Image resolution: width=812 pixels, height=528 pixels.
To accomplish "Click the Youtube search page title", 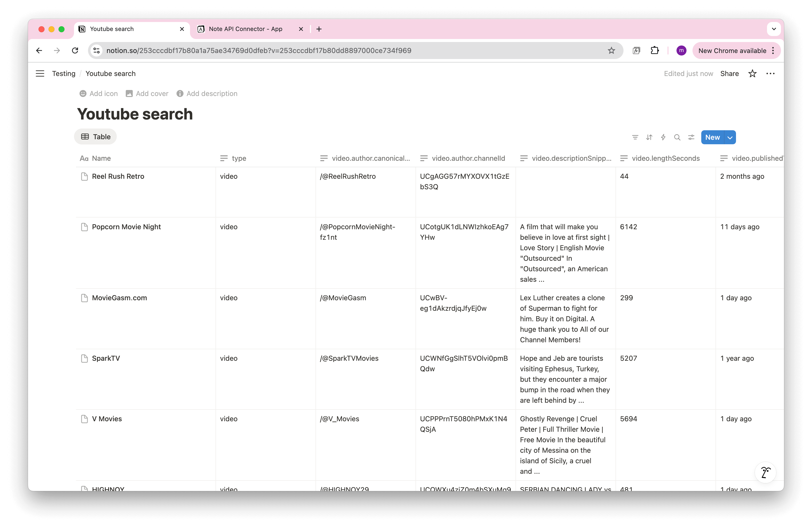I will pos(135,114).
